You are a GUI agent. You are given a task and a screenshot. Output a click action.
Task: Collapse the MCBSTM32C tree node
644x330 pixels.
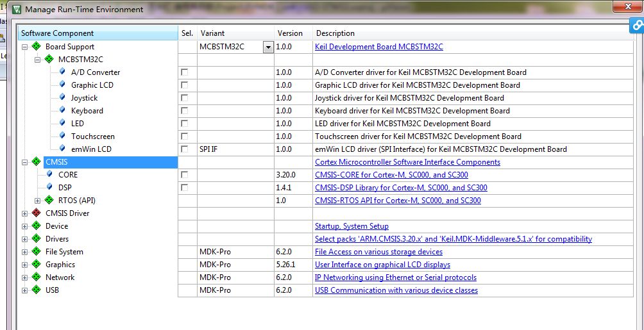pyautogui.click(x=38, y=60)
